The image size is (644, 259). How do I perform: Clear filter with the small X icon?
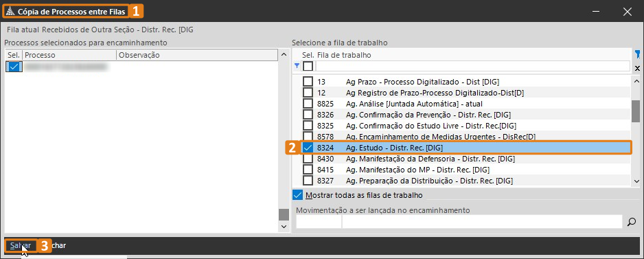(x=637, y=68)
